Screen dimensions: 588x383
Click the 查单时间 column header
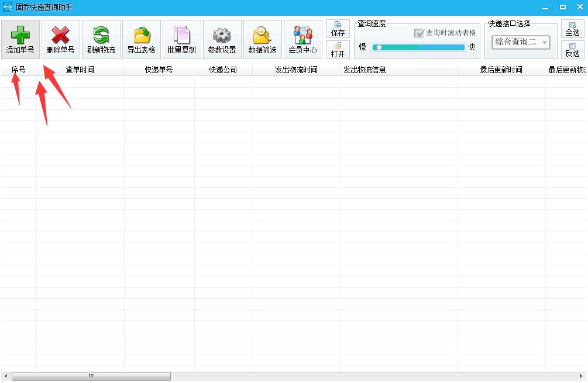80,69
